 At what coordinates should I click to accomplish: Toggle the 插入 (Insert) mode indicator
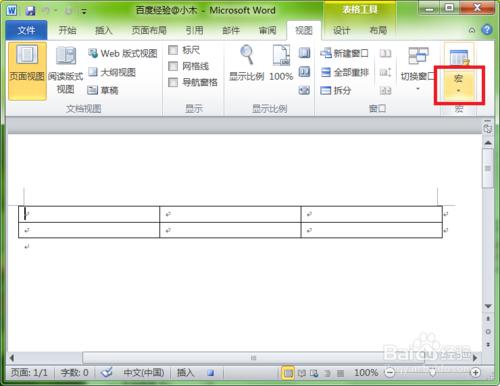185,372
